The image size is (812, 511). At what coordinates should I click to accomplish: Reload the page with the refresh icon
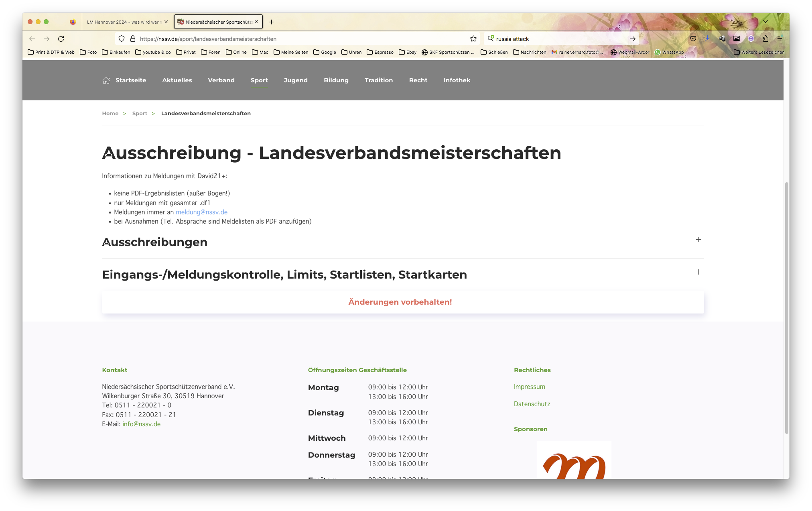tap(61, 39)
